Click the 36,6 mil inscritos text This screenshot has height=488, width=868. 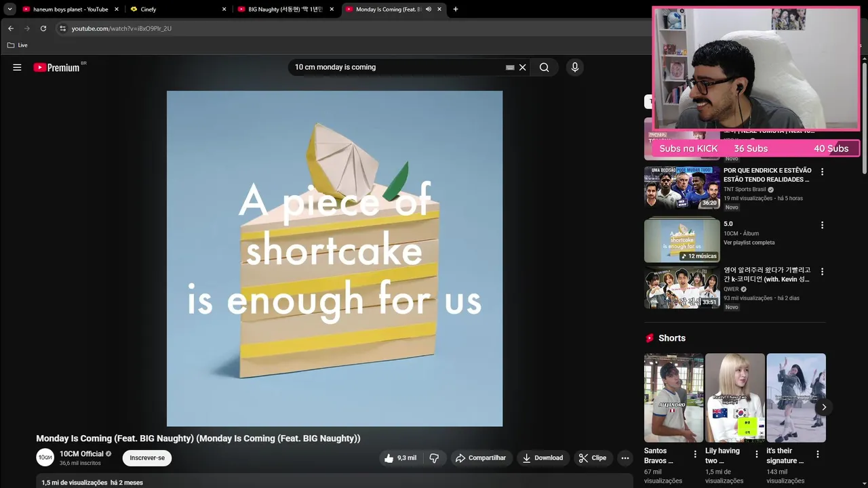click(80, 464)
